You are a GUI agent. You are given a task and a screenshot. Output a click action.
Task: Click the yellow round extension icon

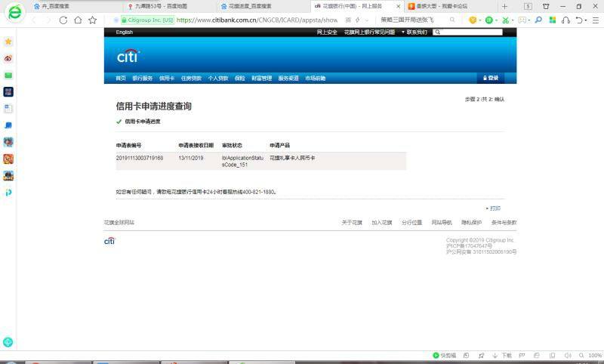pos(473,20)
